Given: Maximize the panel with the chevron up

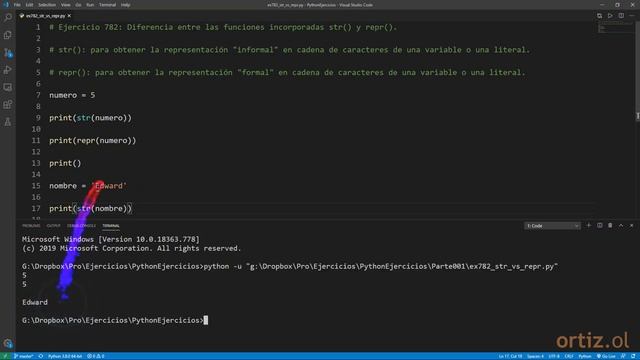Looking at the screenshot, I should click(x=621, y=225).
